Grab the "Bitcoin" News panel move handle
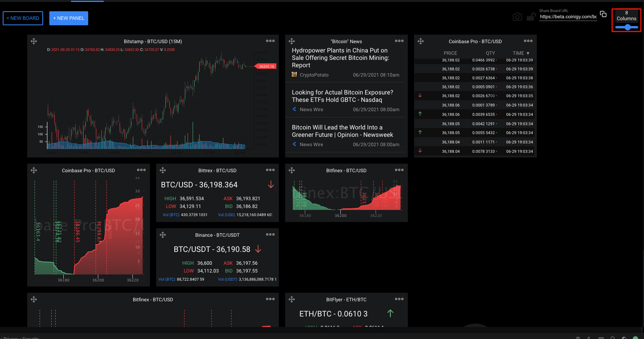This screenshot has width=644, height=339. coord(292,41)
